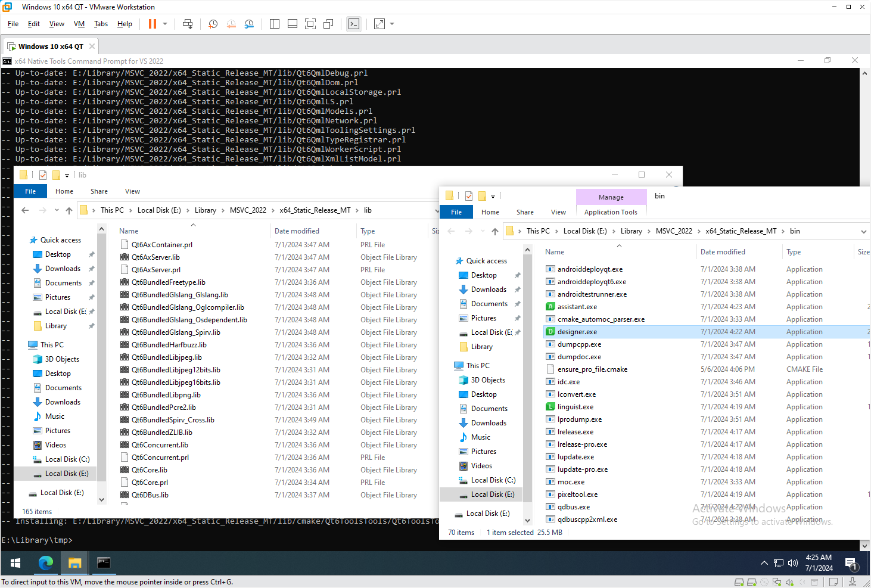Viewport: 871px width, 588px height.
Task: Click the network icon in system tray
Action: tap(778, 563)
